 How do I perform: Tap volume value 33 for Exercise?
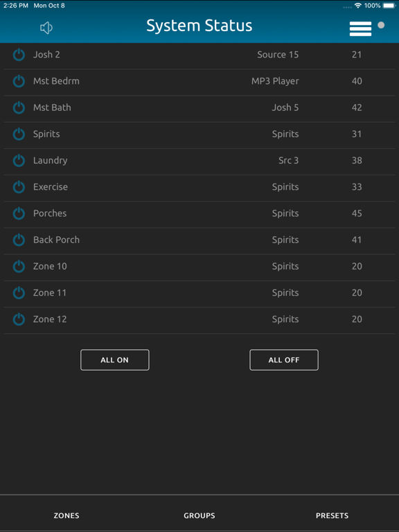[357, 187]
